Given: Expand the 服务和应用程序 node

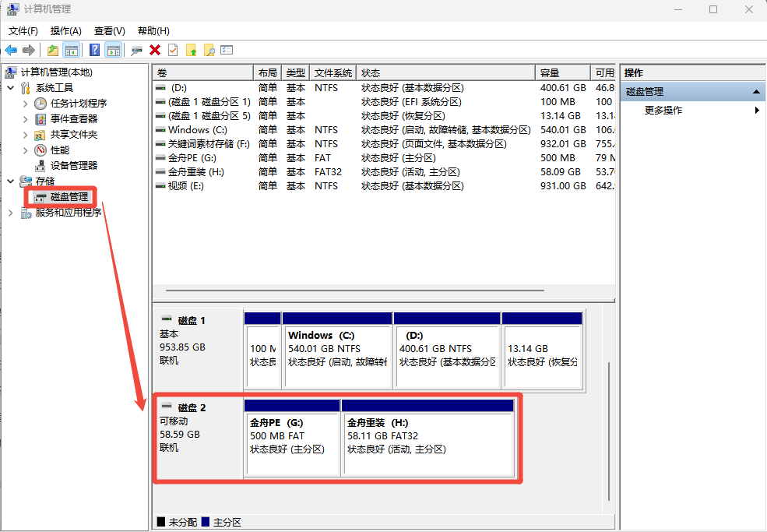Looking at the screenshot, I should tap(10, 213).
